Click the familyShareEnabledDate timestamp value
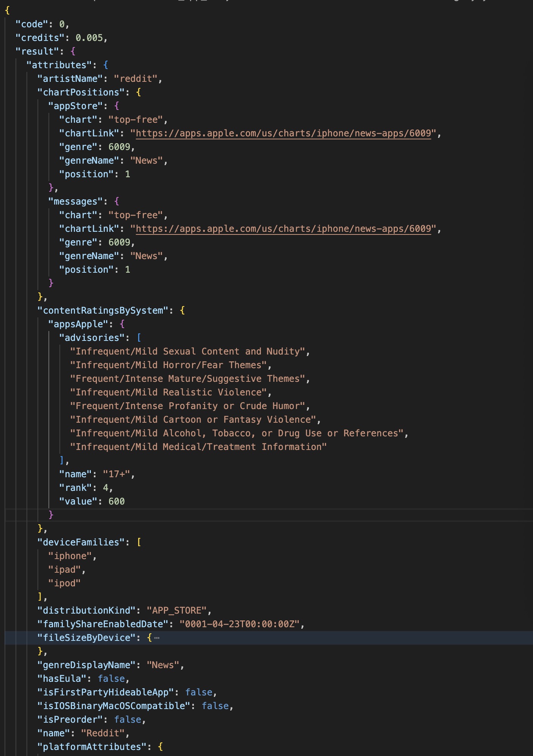 pos(240,624)
